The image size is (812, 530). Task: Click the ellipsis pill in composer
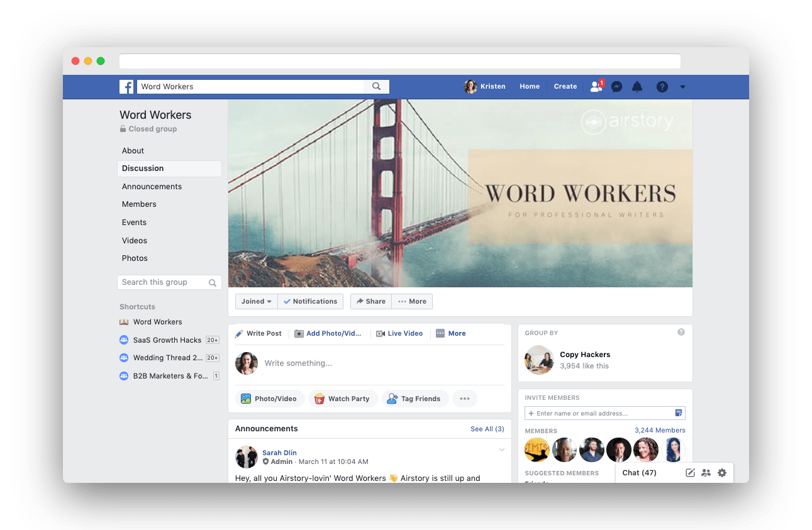[x=465, y=399]
